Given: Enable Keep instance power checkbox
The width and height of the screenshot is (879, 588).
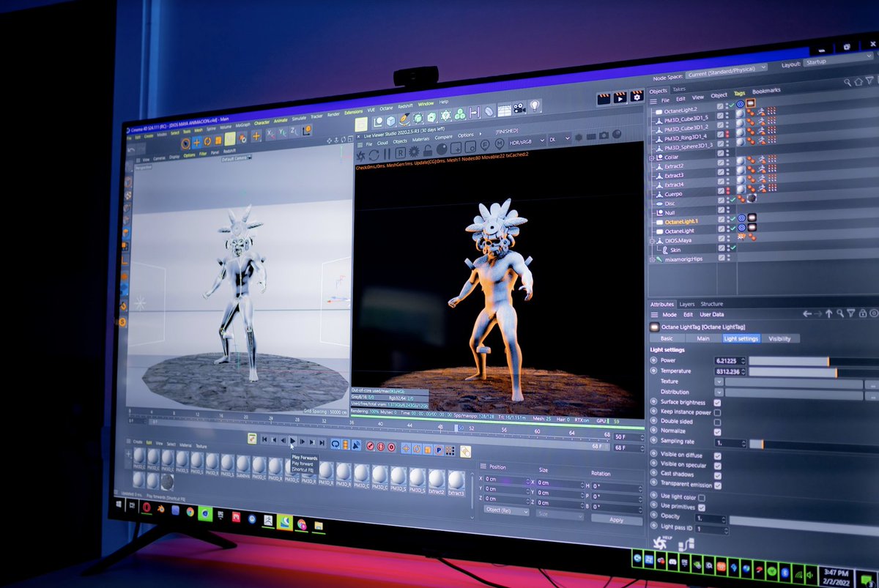Looking at the screenshot, I should coord(717,412).
